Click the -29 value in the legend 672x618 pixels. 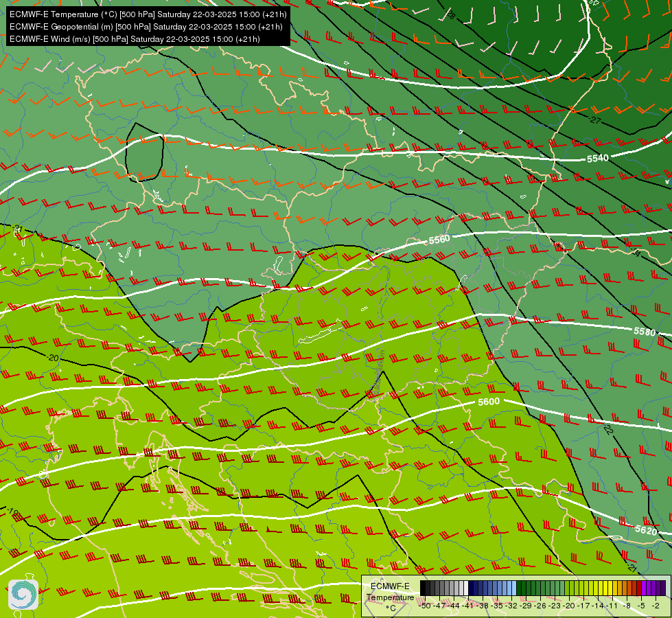coord(526,606)
